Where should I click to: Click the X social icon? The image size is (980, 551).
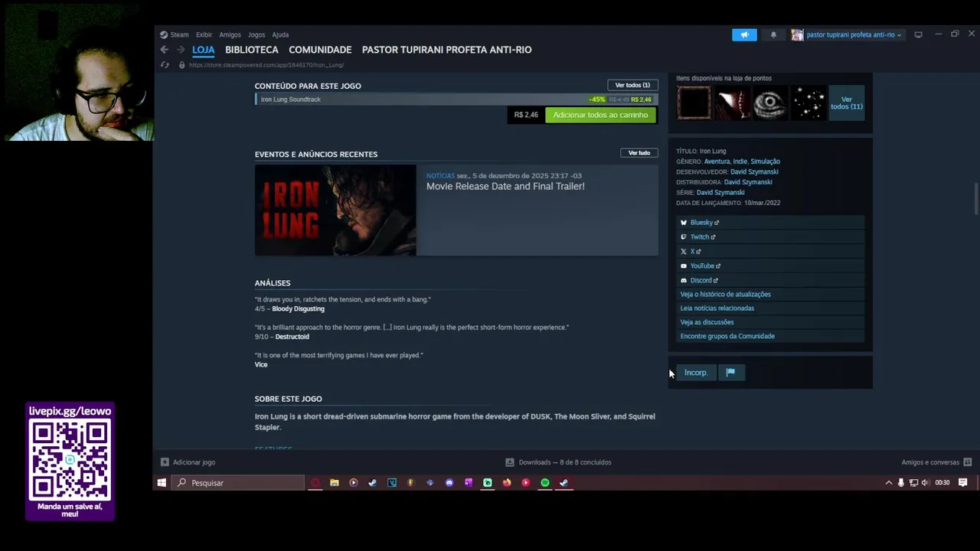click(684, 252)
